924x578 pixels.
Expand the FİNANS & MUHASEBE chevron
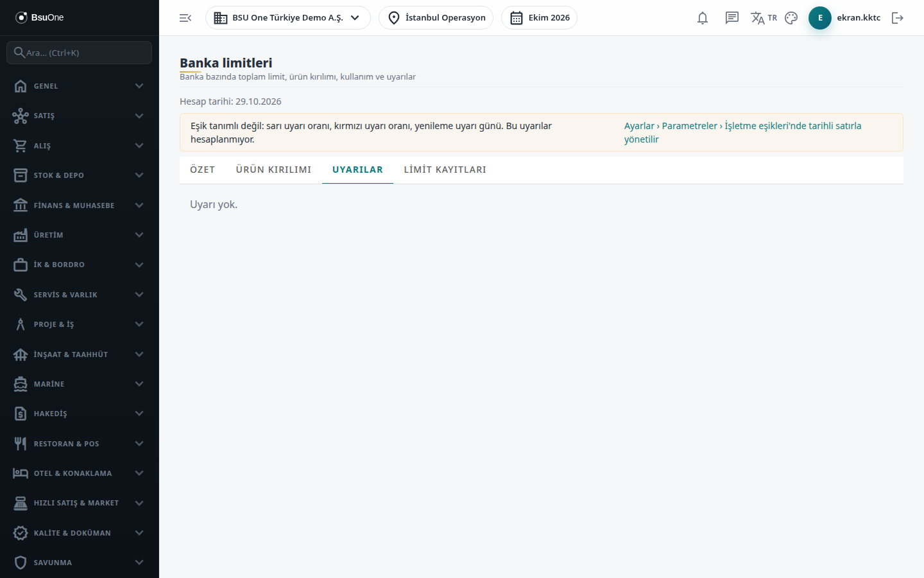(x=139, y=206)
